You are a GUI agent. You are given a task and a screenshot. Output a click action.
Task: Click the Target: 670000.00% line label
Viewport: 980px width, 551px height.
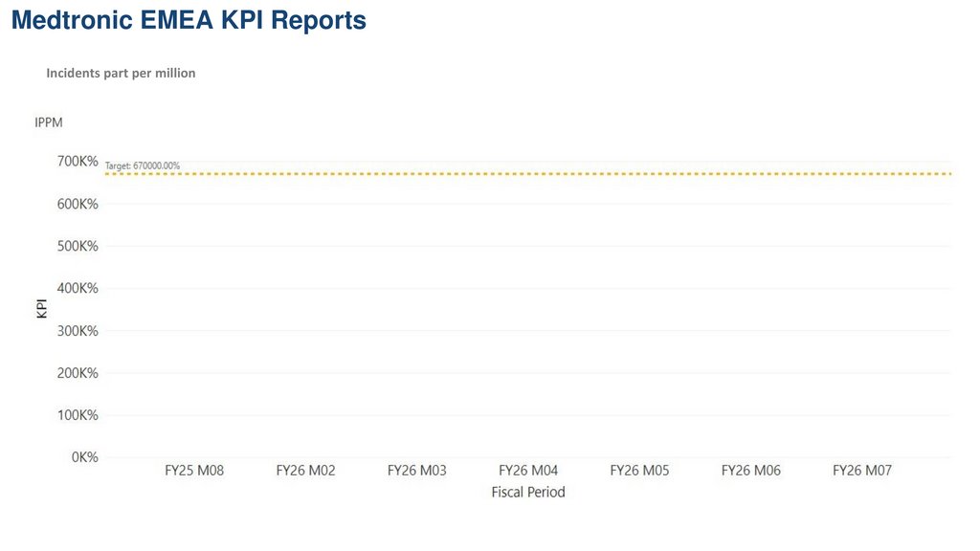coord(143,165)
